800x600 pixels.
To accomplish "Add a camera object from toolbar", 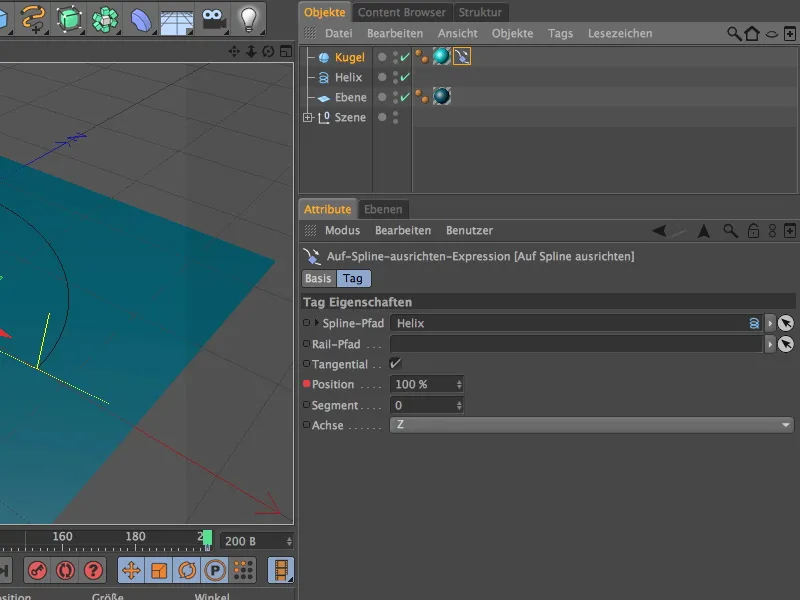I will tap(213, 19).
